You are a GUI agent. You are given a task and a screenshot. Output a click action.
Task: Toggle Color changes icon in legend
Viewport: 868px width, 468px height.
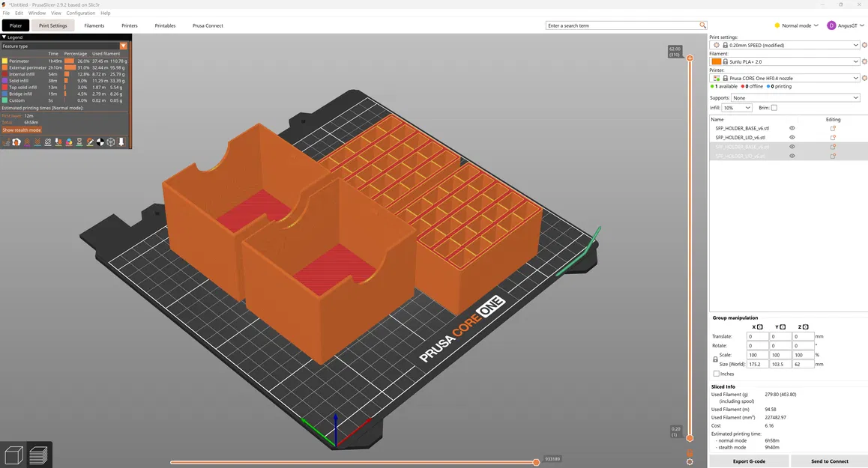click(x=69, y=142)
